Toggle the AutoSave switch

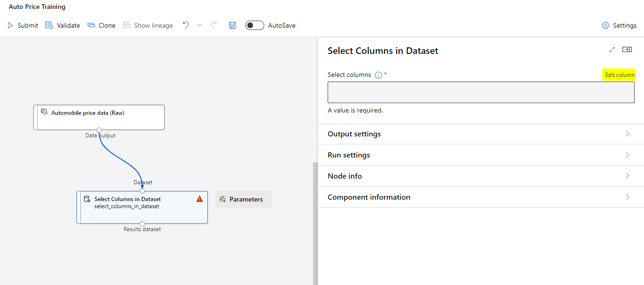pyautogui.click(x=255, y=25)
